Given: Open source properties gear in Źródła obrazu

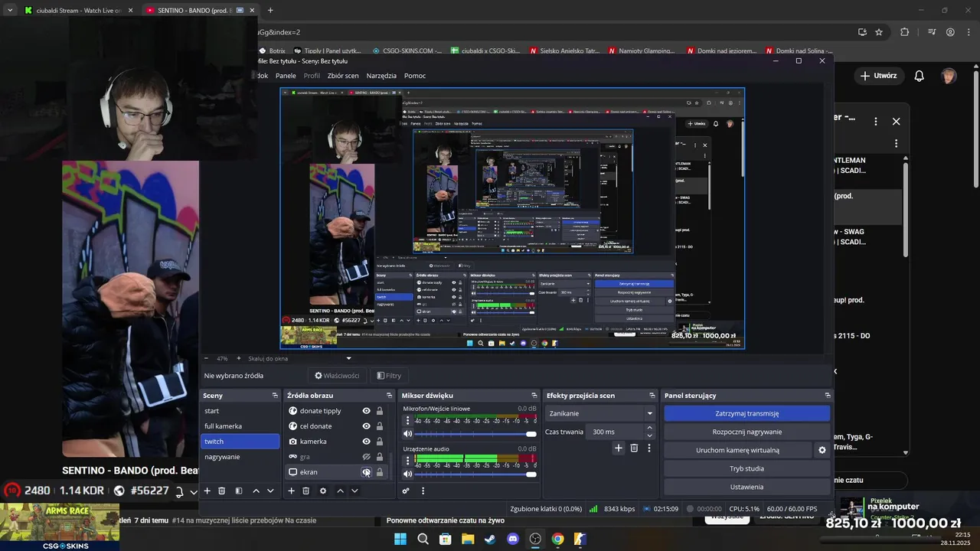Looking at the screenshot, I should 323,491.
